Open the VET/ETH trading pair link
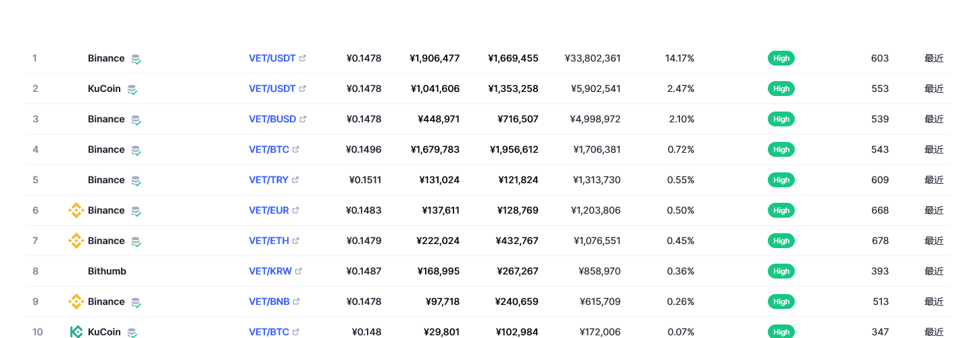980x338 pixels. pyautogui.click(x=269, y=241)
